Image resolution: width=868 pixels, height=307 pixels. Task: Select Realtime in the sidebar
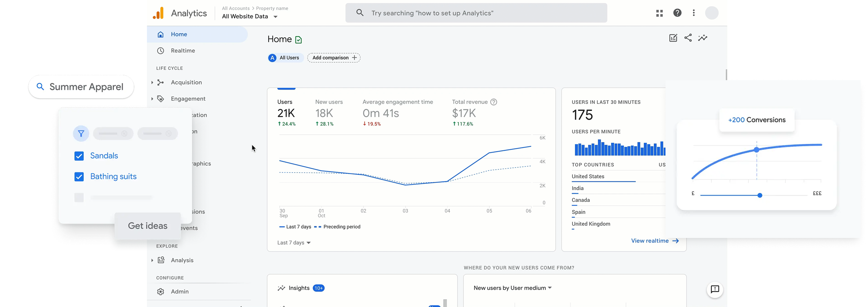(x=183, y=51)
